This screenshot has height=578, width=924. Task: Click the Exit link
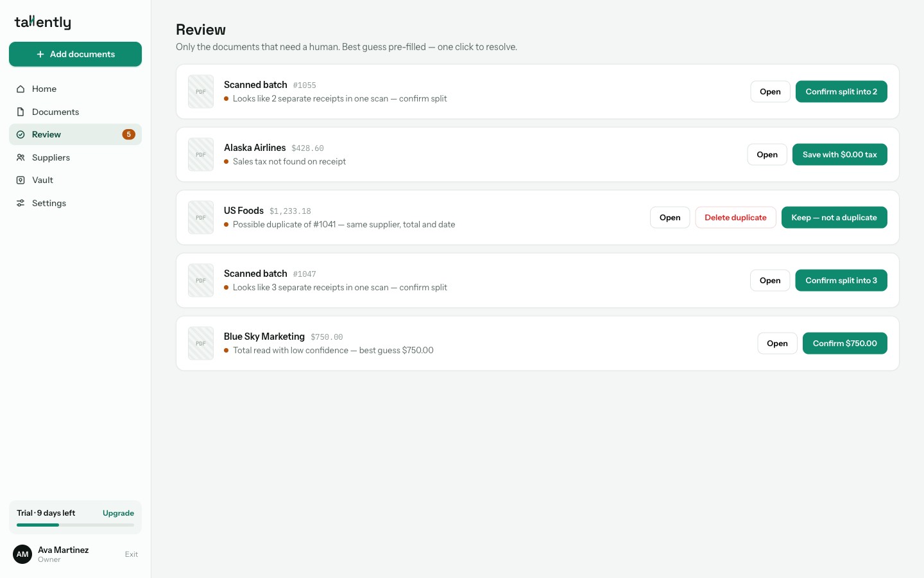click(x=131, y=554)
